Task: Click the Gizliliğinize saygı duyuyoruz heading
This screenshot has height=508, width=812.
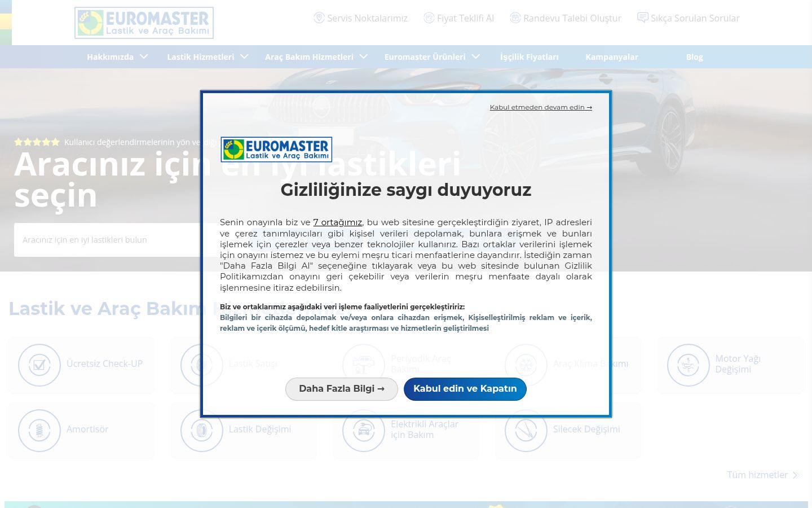Action: [406, 190]
